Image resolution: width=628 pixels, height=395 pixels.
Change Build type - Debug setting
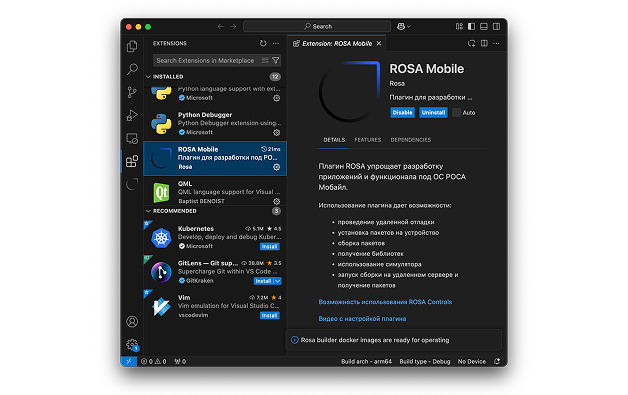425,361
